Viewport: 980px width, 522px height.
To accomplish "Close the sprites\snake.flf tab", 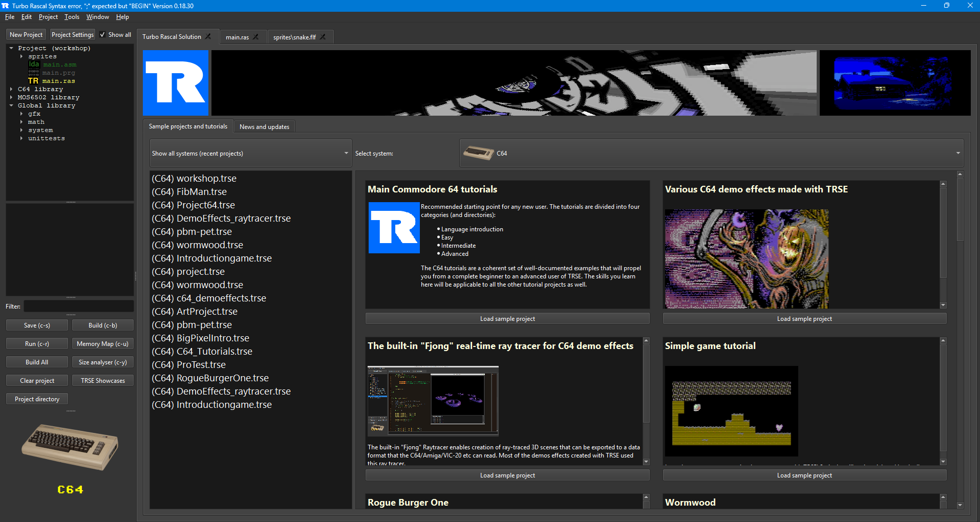I will click(323, 37).
